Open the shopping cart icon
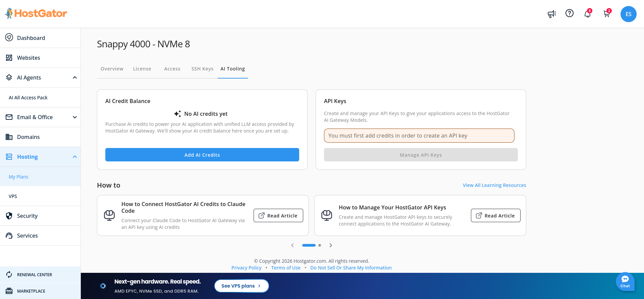The image size is (644, 299). pyautogui.click(x=607, y=14)
